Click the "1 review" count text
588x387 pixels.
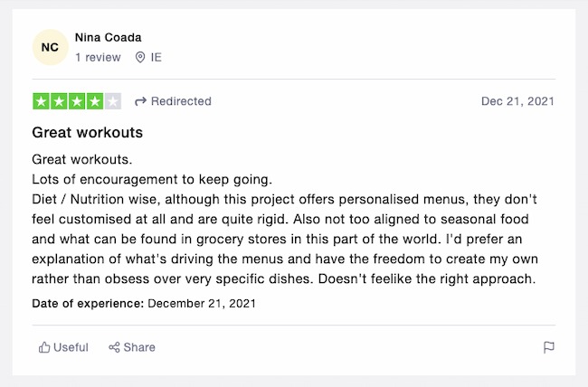point(98,57)
